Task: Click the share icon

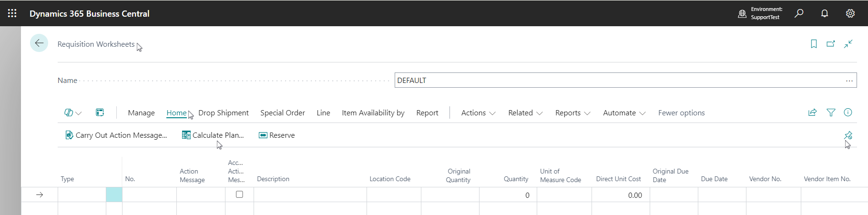Action: pos(813,113)
